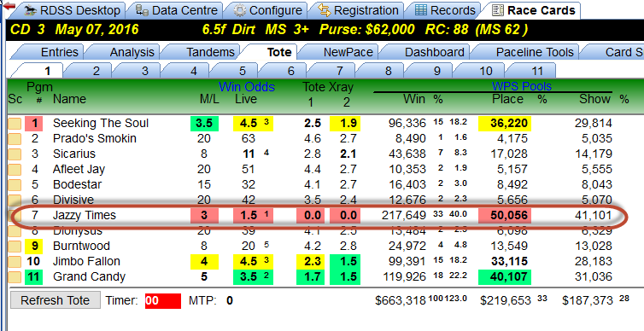Screen dimensions: 644x331
Task: Click horse name Burntwood
Action: pos(81,246)
